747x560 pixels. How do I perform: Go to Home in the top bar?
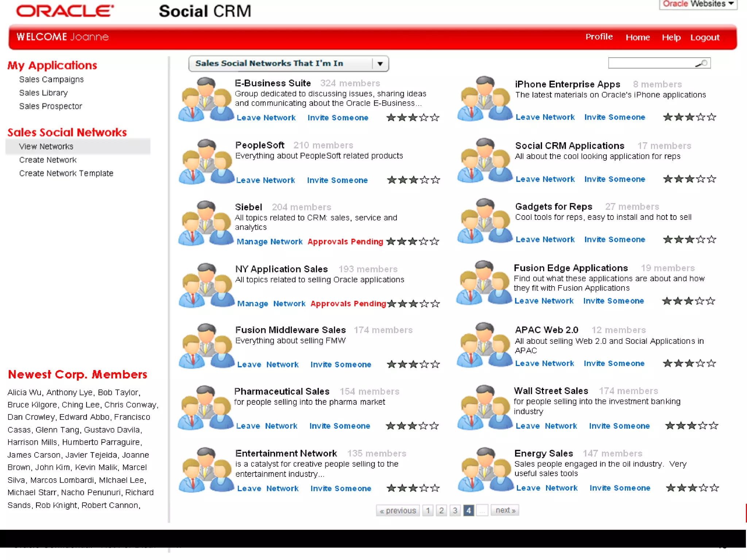[x=638, y=37]
